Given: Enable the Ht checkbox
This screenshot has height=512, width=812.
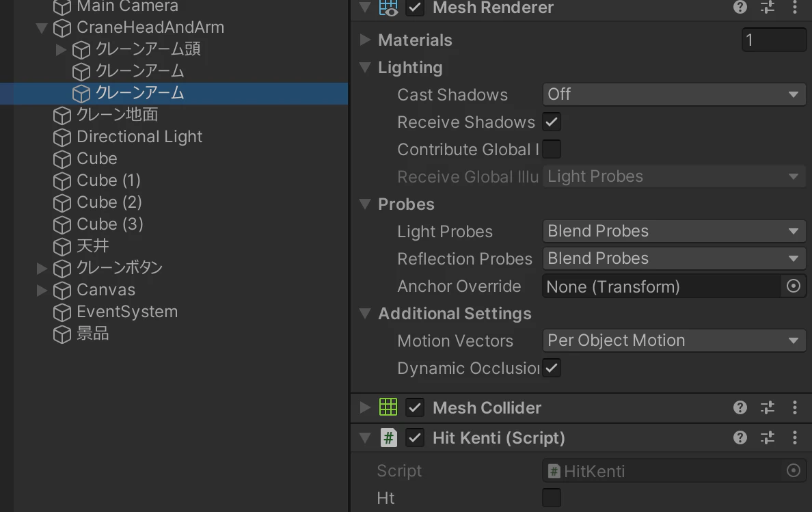Looking at the screenshot, I should [552, 498].
